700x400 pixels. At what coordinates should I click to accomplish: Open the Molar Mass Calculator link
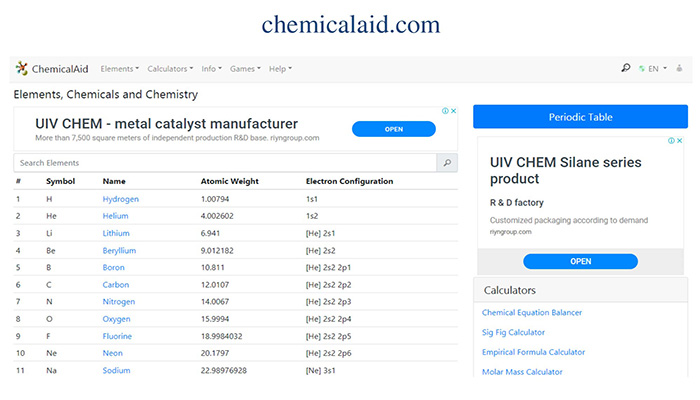point(522,372)
